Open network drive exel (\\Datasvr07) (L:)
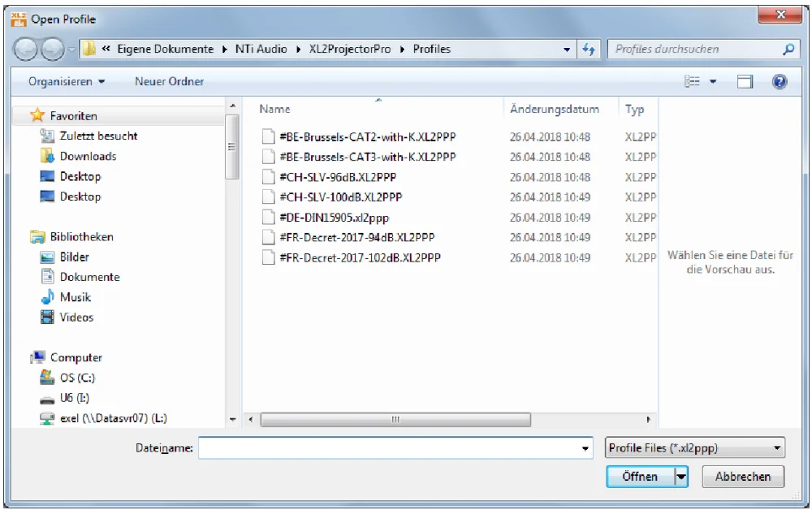 click(114, 418)
